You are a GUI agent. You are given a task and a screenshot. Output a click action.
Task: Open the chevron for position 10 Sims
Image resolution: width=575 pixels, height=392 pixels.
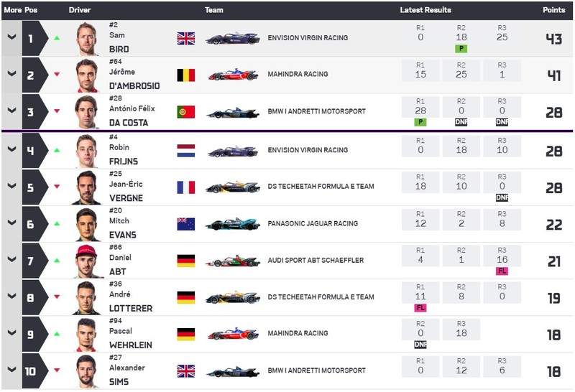tap(11, 370)
